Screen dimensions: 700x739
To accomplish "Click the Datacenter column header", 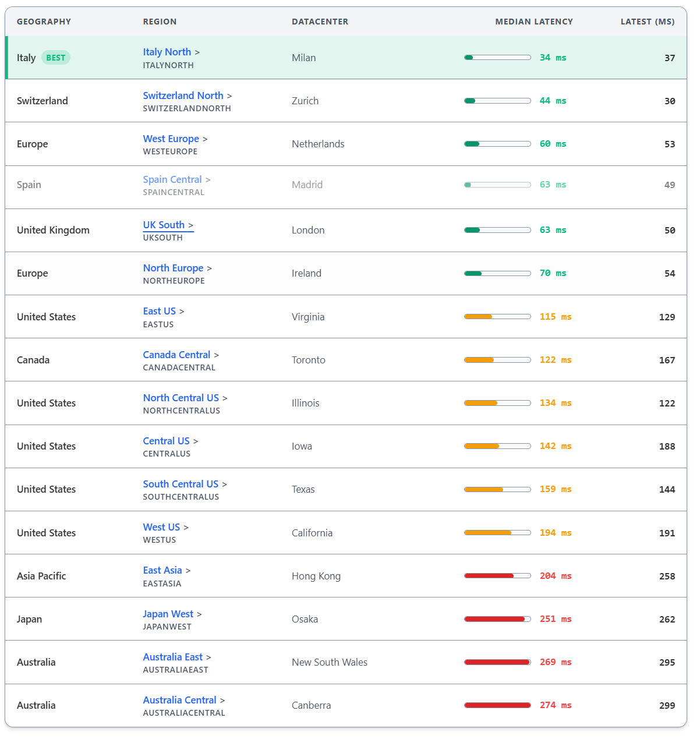I will (x=320, y=22).
